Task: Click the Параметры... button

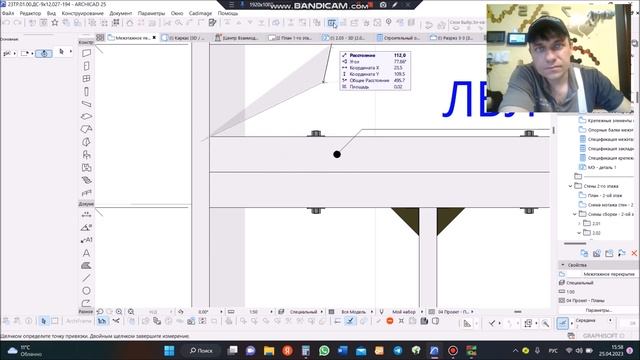Action: tap(598, 310)
